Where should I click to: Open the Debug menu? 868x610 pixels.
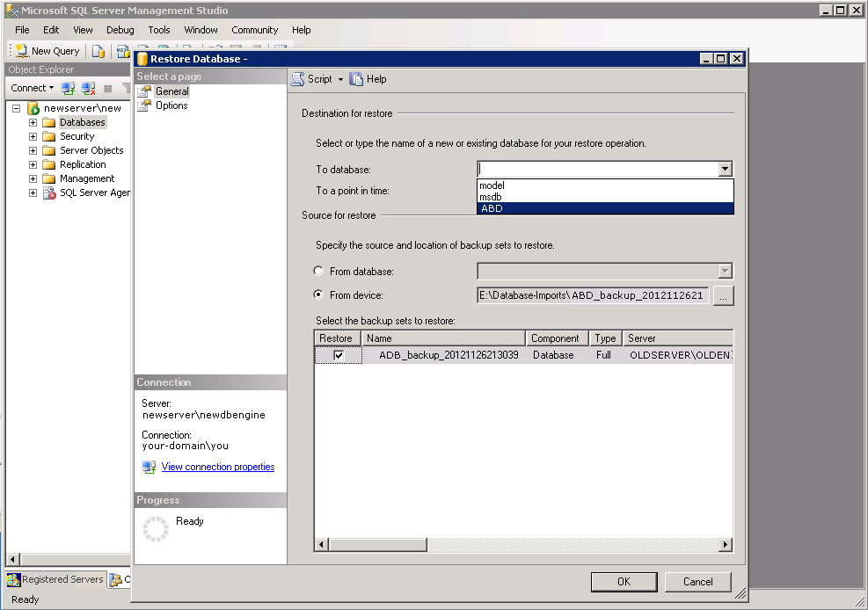[120, 30]
